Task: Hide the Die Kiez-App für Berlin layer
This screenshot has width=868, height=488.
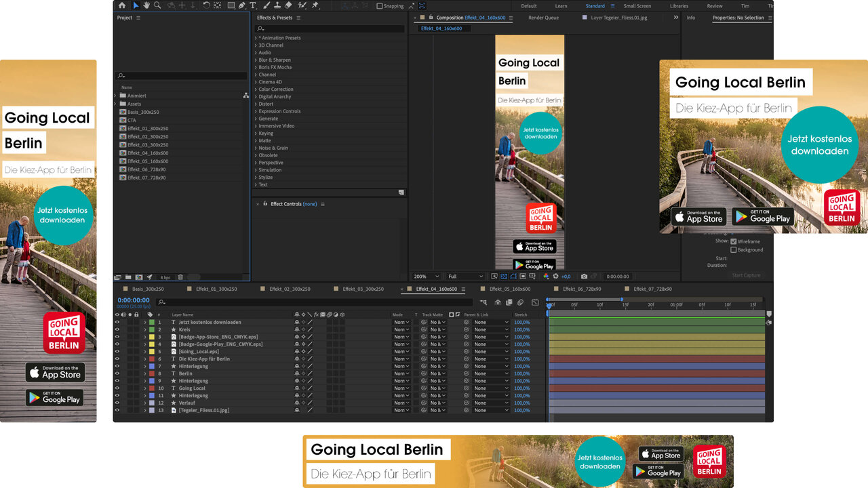Action: coord(117,359)
